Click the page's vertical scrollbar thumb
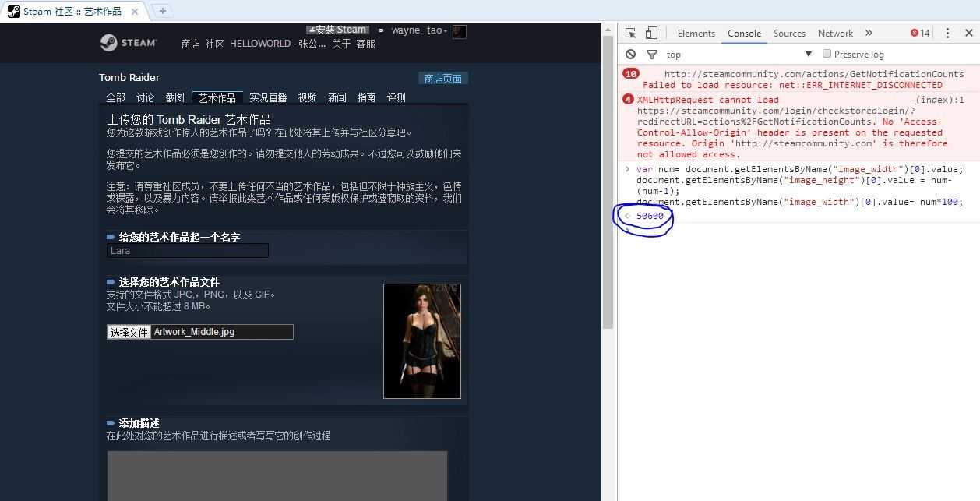Image resolution: width=980 pixels, height=501 pixels. 607,182
